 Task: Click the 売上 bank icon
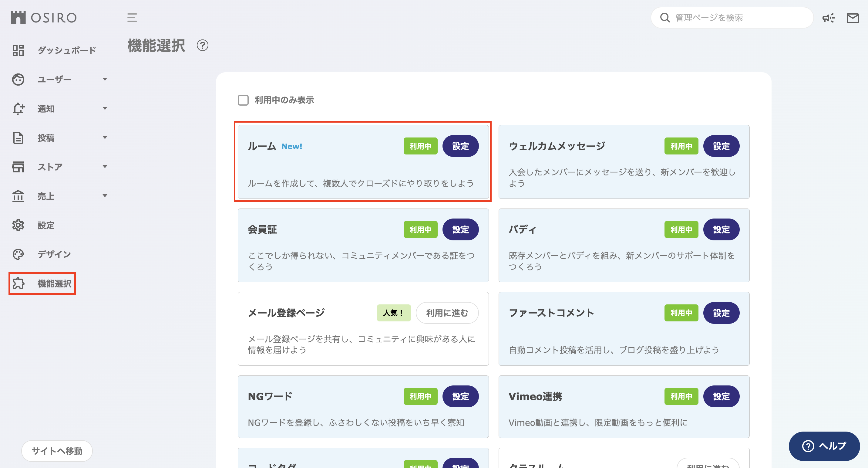click(x=18, y=196)
